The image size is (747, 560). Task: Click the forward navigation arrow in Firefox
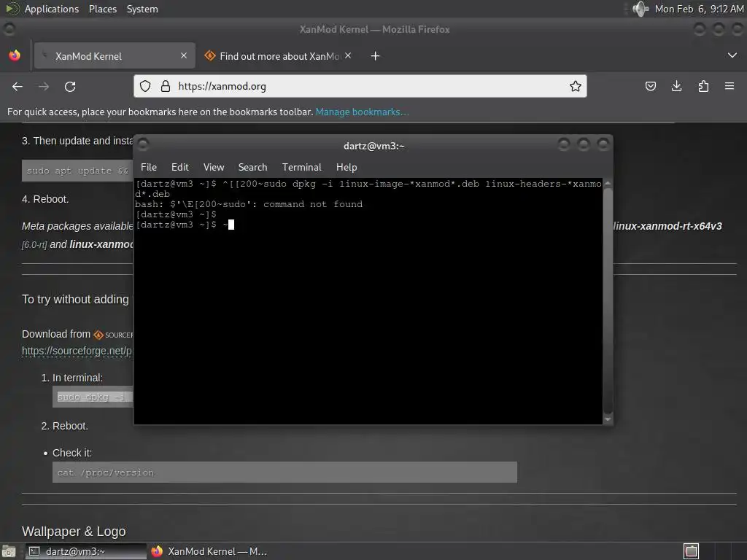[x=43, y=87]
